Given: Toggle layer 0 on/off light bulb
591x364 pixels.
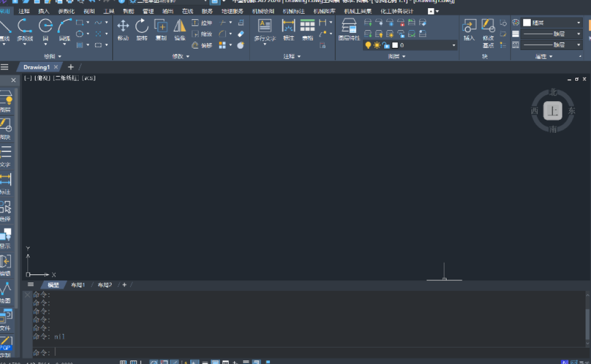Looking at the screenshot, I should coord(368,45).
